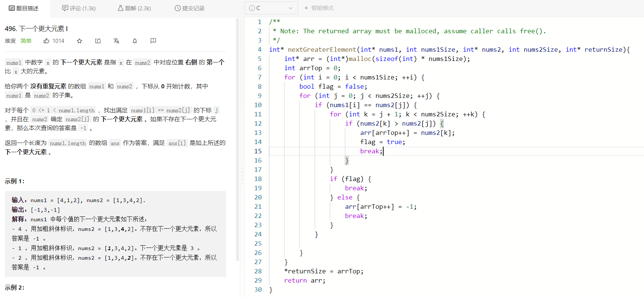Click the example input line nums1 = [4,1,2]
The height and width of the screenshot is (297, 644).
[x=79, y=200]
